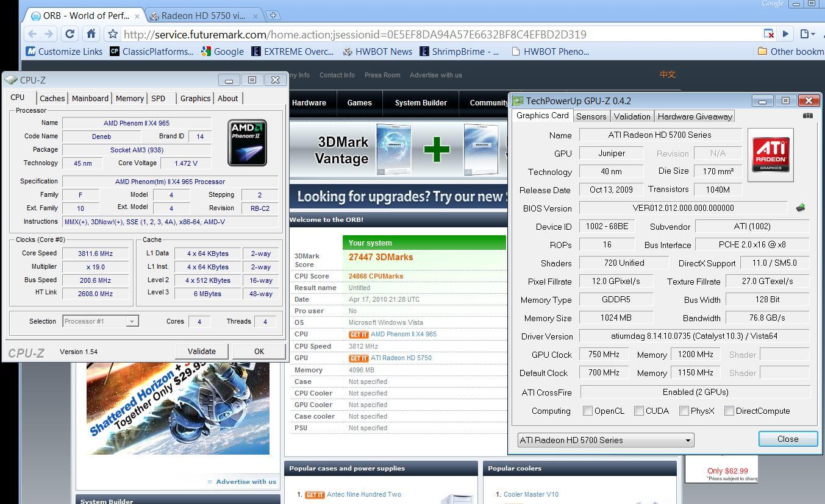Switch to the Mainboard tab in CPU-Z
The width and height of the screenshot is (825, 504).
coord(90,98)
